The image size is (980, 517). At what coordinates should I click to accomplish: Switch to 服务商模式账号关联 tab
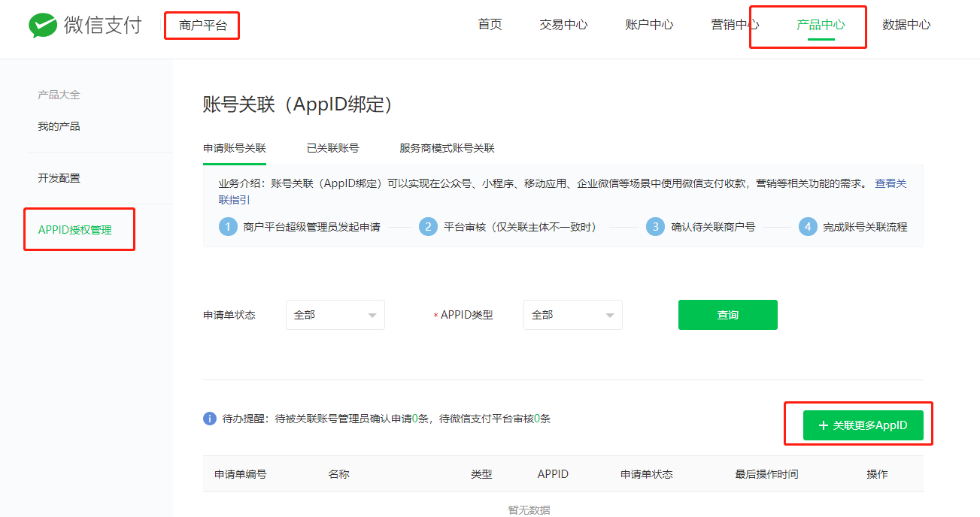point(447,148)
